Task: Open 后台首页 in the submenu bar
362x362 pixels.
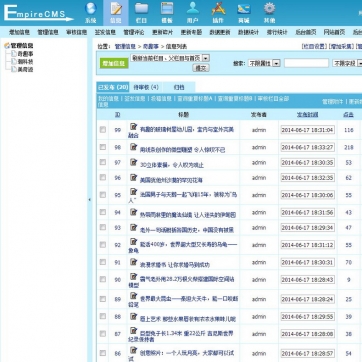Action: tap(305, 32)
